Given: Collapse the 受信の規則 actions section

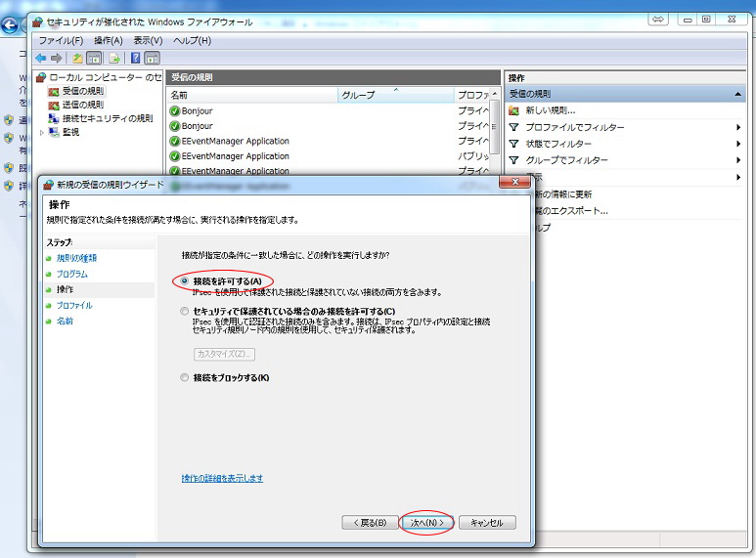Looking at the screenshot, I should click(737, 94).
